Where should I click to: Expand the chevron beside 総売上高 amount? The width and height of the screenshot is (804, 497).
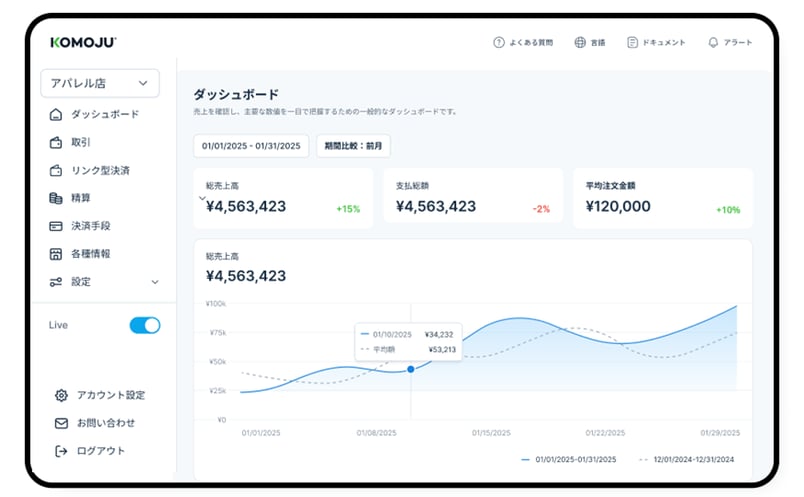(x=202, y=198)
